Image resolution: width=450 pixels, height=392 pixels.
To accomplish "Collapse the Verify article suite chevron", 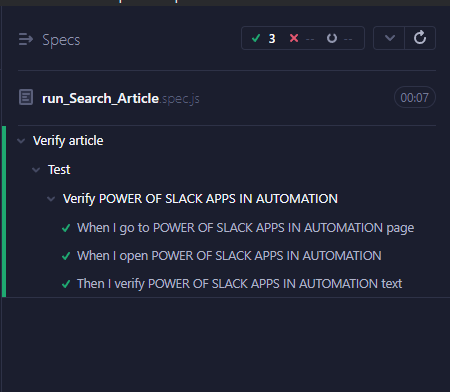I will [21, 141].
